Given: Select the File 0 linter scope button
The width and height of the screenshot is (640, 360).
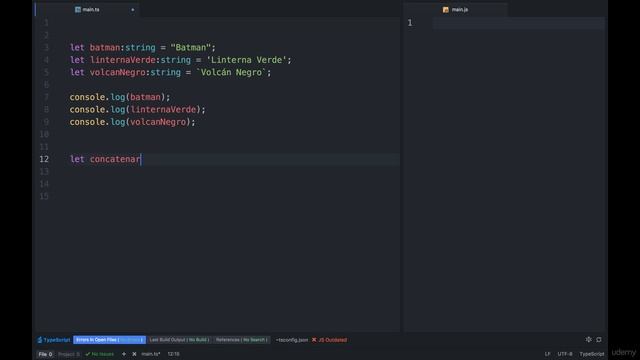Looking at the screenshot, I should [x=45, y=354].
